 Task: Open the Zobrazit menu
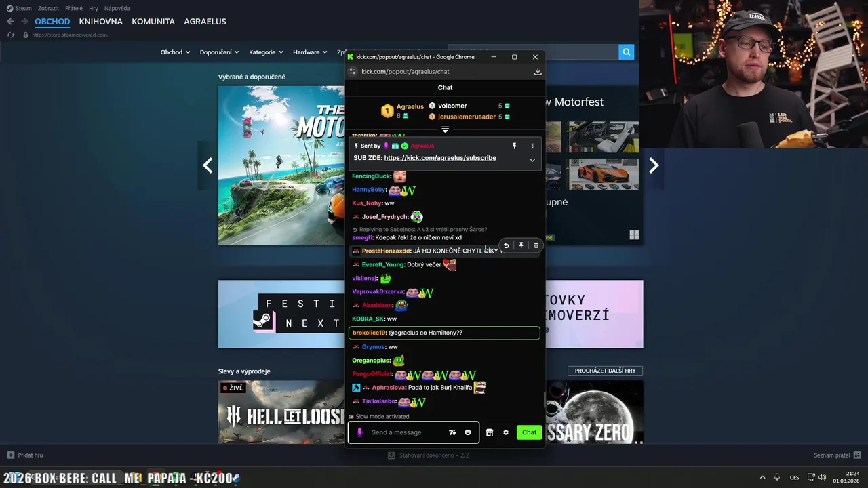48,8
